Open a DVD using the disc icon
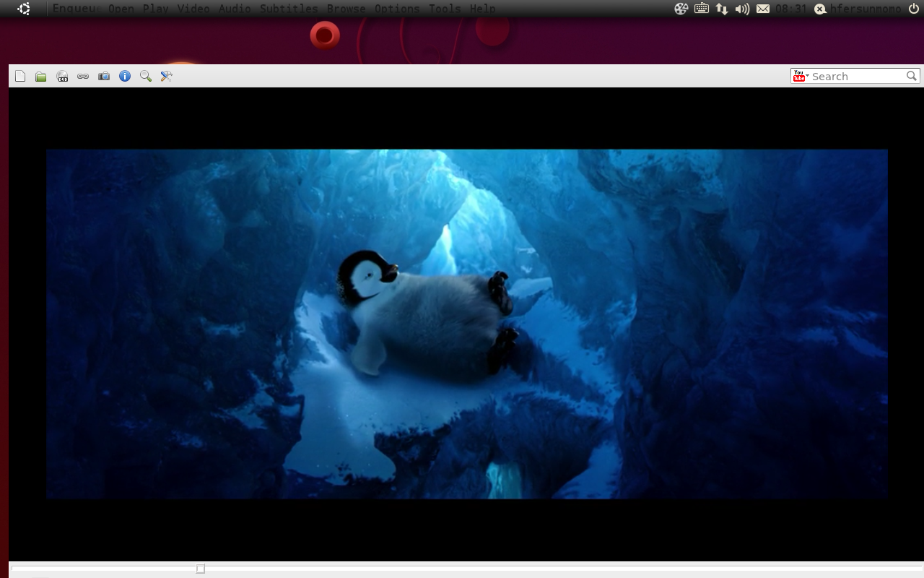Image resolution: width=924 pixels, height=578 pixels. tap(62, 76)
